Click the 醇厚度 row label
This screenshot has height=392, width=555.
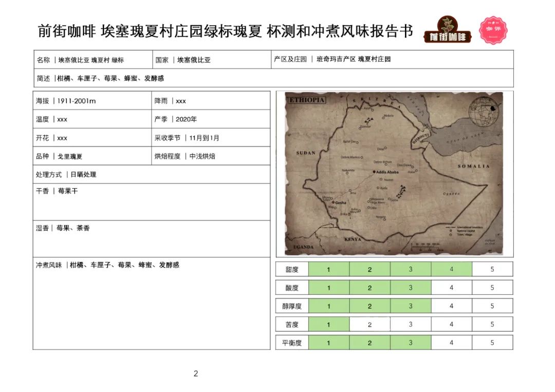[292, 306]
